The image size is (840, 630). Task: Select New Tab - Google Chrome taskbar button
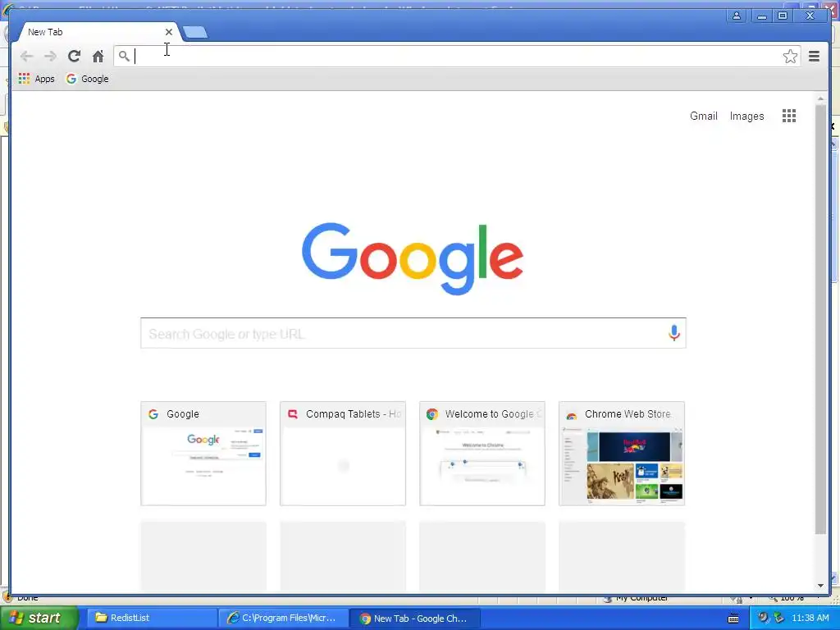point(414,618)
